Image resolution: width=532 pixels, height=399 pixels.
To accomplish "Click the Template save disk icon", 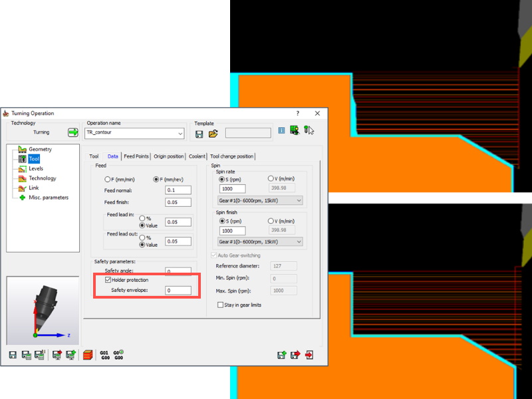I will pyautogui.click(x=199, y=134).
